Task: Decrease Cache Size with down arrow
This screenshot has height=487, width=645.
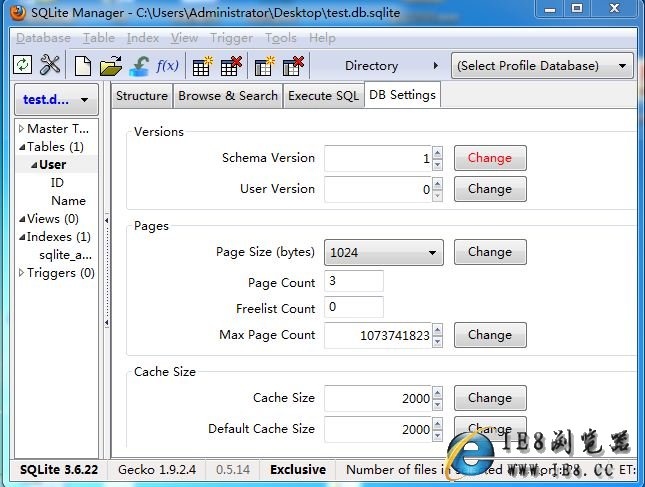Action: 437,404
